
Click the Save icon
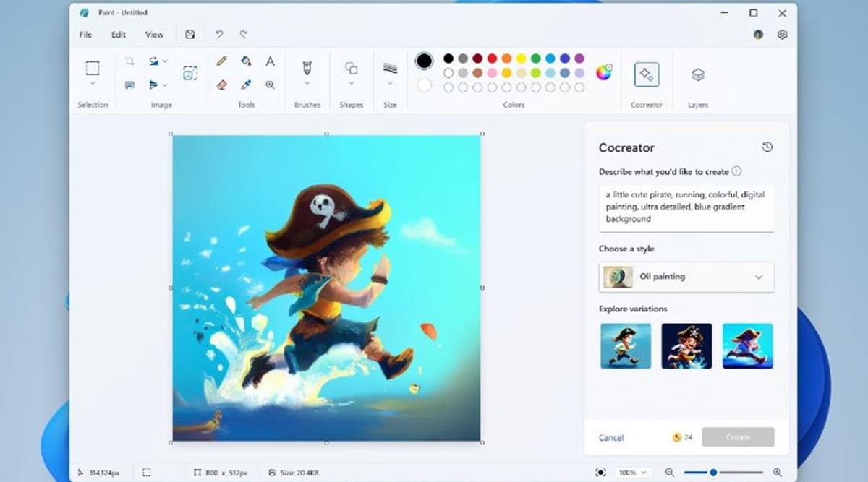point(190,34)
